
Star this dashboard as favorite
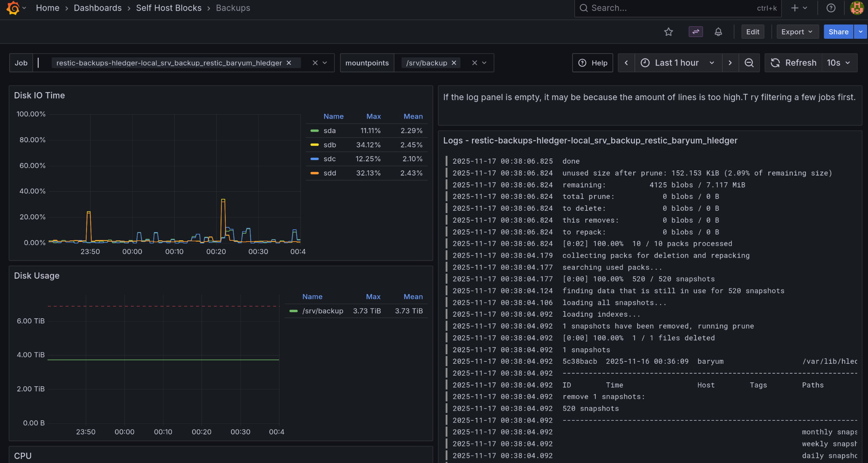[668, 32]
